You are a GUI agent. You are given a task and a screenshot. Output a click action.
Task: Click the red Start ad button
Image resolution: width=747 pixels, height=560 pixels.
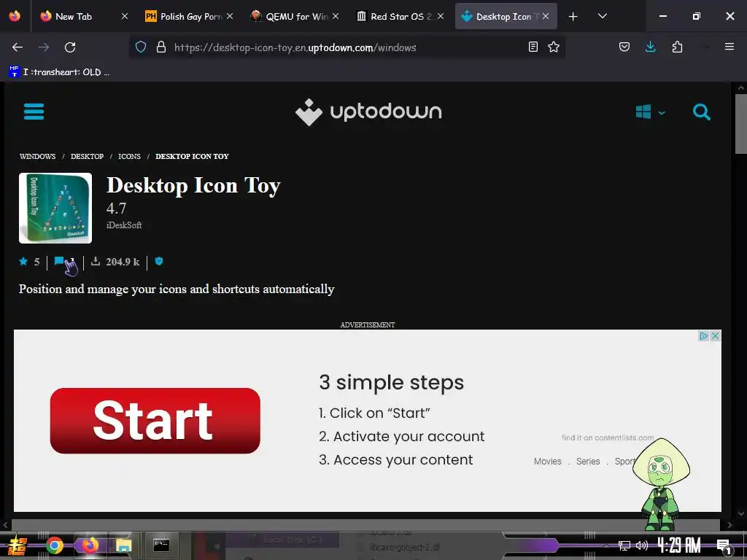coord(155,421)
